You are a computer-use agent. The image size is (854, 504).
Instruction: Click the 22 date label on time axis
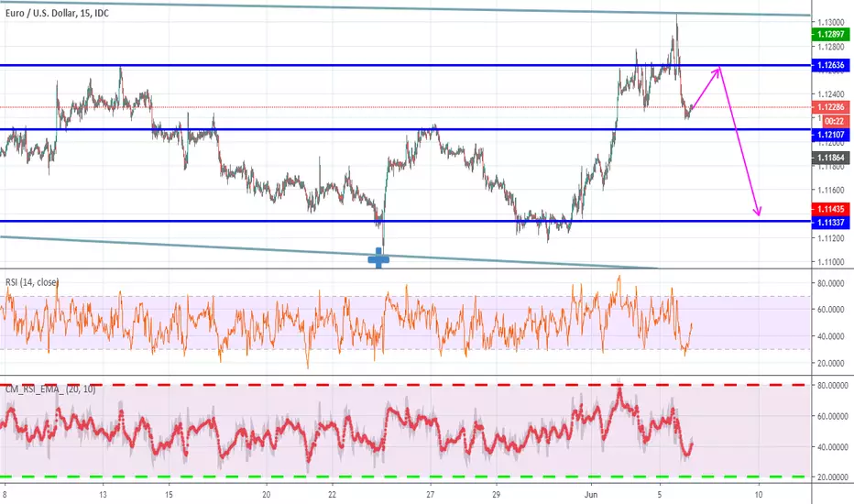tap(333, 495)
